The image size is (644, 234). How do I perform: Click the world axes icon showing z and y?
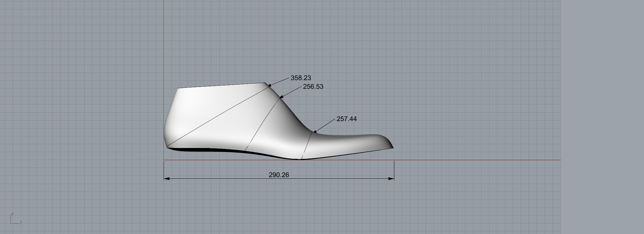click(16, 219)
